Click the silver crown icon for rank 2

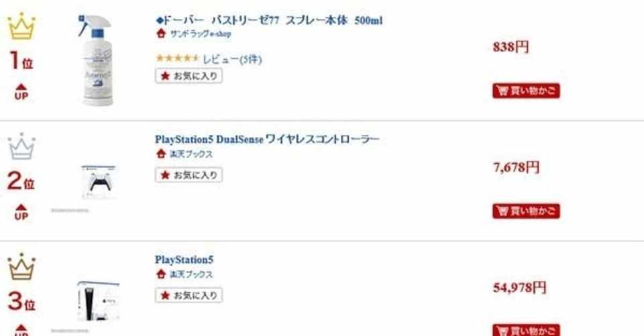[21, 146]
